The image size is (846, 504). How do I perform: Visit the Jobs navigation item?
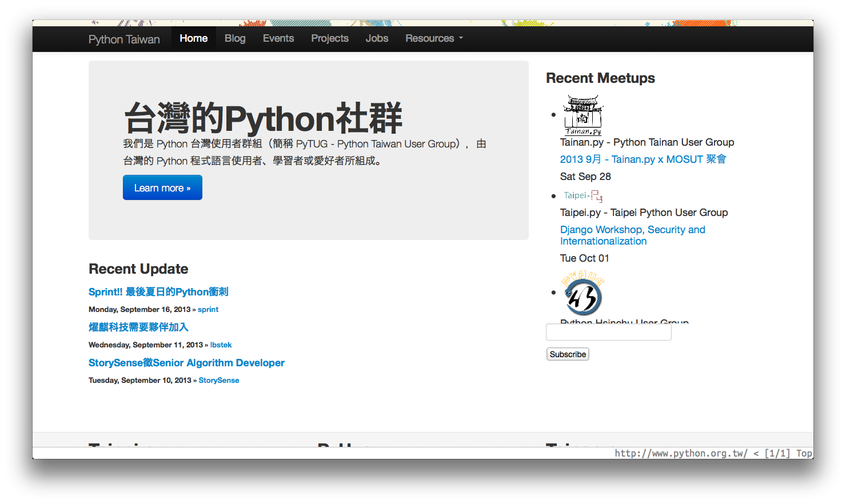(x=377, y=38)
